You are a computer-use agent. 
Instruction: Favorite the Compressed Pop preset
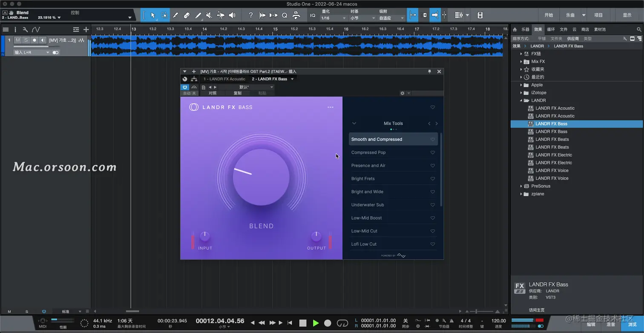(432, 152)
